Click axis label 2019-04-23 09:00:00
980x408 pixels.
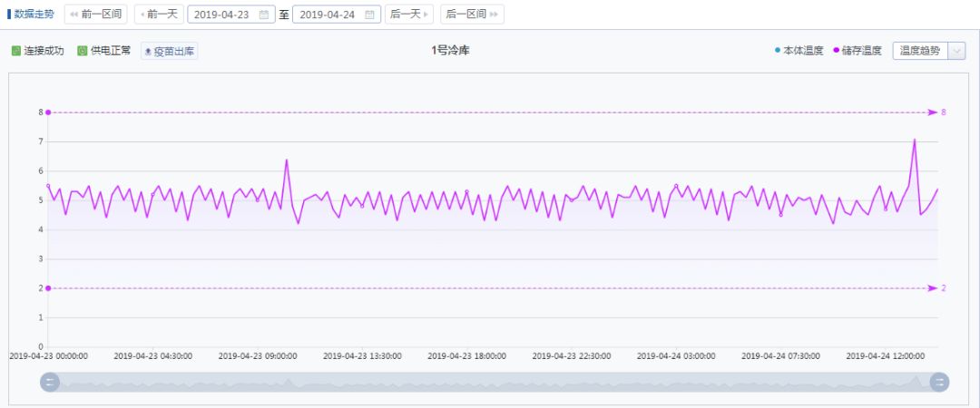(x=258, y=356)
